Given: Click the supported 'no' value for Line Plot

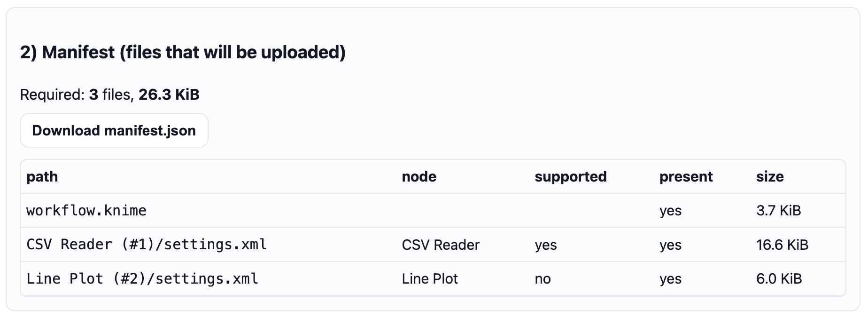Looking at the screenshot, I should tap(542, 278).
